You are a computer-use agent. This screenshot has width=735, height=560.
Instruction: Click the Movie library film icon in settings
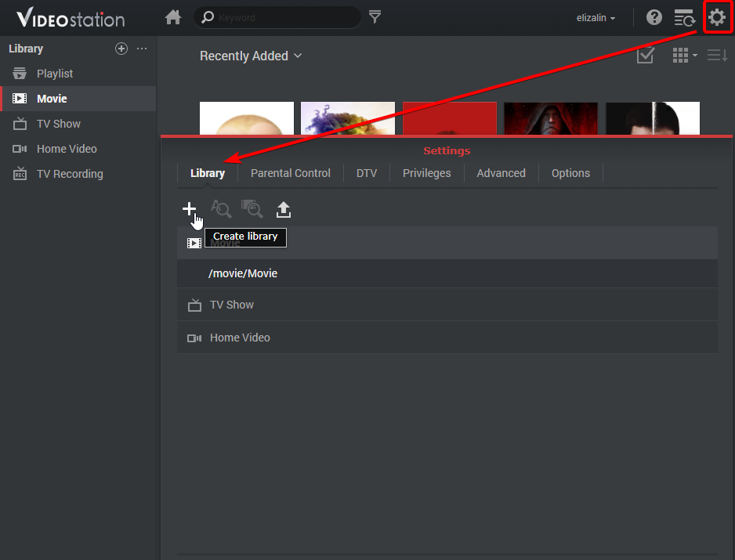point(194,243)
